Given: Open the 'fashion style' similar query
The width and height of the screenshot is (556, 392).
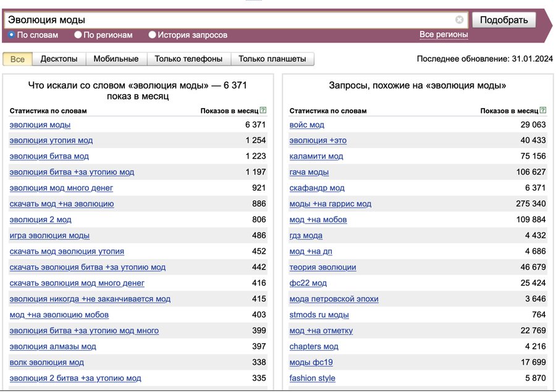Looking at the screenshot, I should point(312,378).
